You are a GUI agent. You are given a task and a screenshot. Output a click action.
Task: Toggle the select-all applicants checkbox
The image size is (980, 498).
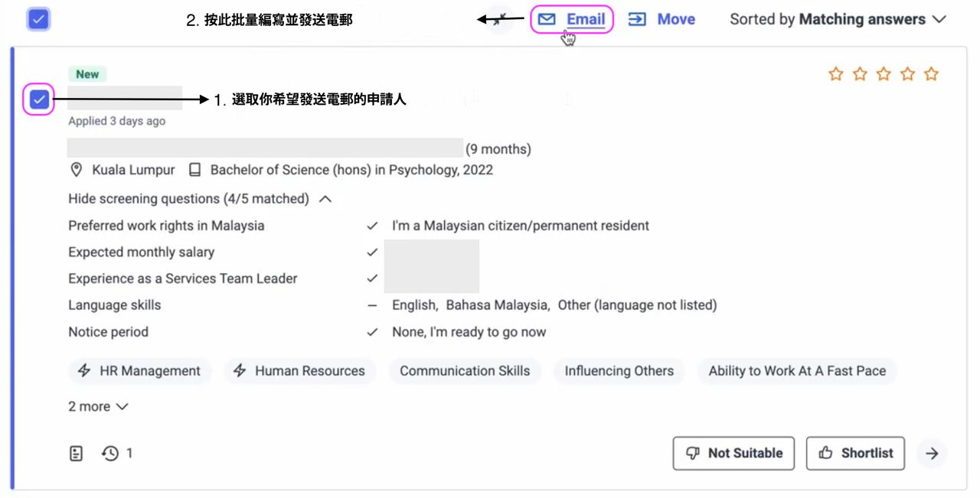point(38,19)
